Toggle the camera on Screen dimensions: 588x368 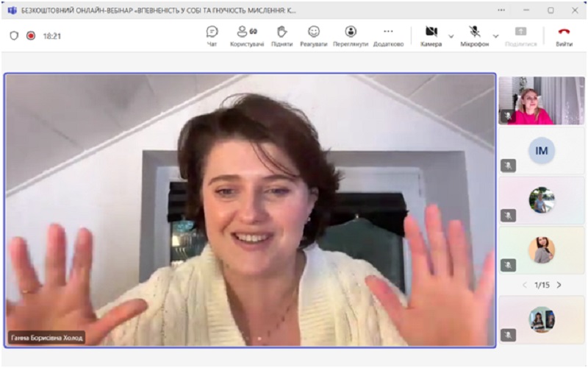431,32
